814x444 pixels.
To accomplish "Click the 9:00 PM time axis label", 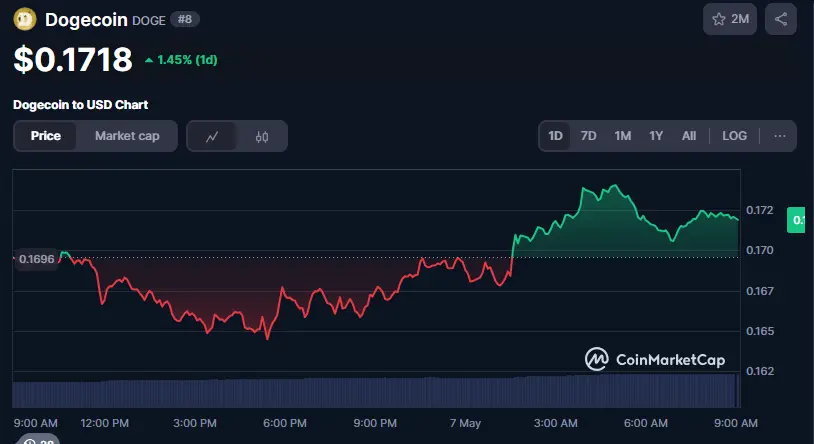I will click(375, 423).
